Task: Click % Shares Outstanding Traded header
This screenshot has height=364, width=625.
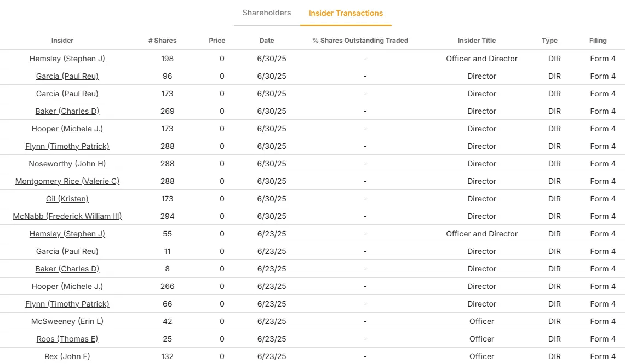Action: pos(360,40)
